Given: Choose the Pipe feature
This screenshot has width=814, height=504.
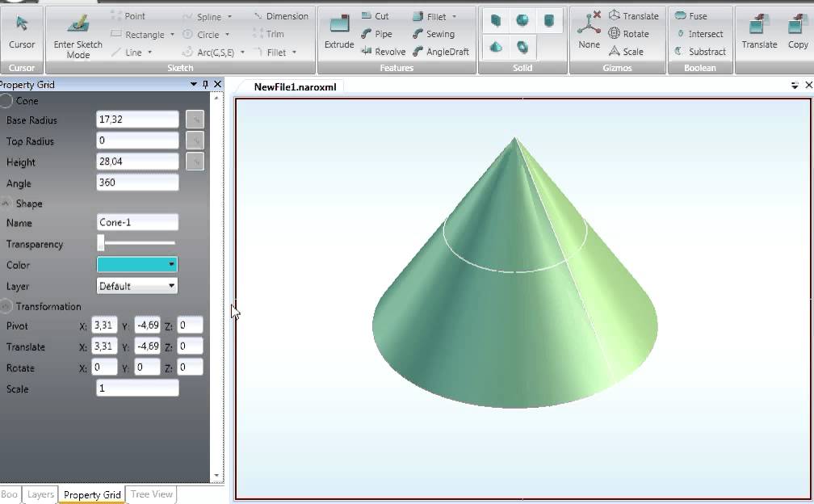Looking at the screenshot, I should tap(376, 34).
